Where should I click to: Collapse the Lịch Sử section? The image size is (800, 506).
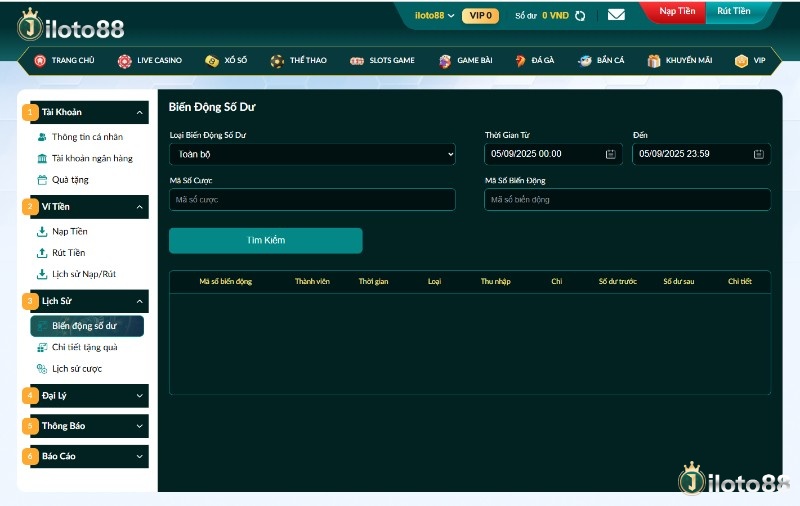139,301
